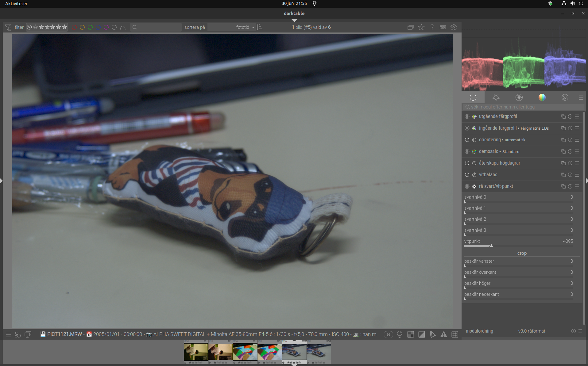Viewport: 588px width, 366px height.
Task: Open the keyboard shortcuts icon
Action: (x=443, y=27)
